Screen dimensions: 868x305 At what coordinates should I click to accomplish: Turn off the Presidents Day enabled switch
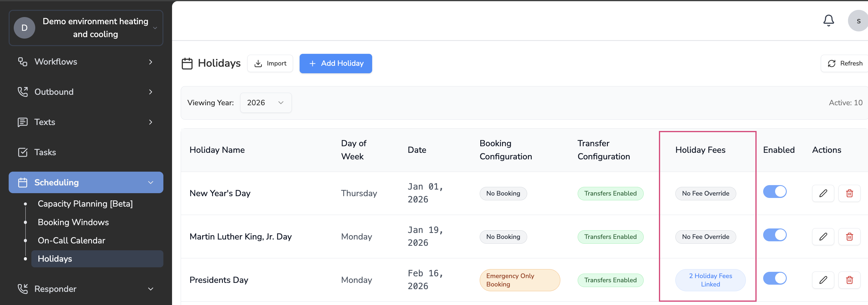[x=774, y=278]
